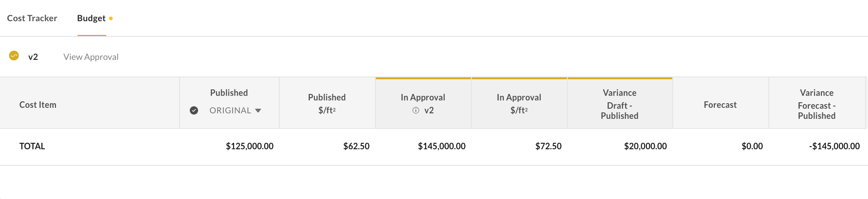Select the Budget tab
This screenshot has height=199, width=868.
pos(91,18)
